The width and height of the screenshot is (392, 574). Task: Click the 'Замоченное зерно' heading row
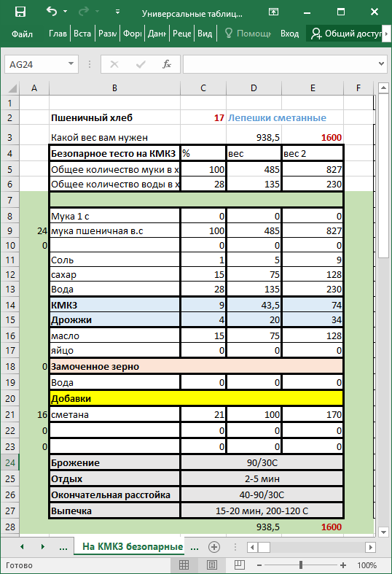196,366
